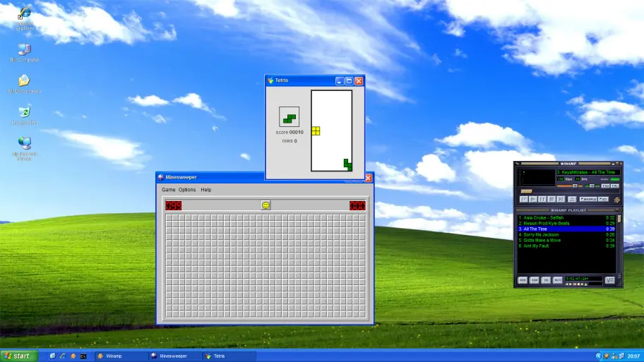Switch to the Winamp taskbar button
This screenshot has width=644, height=362.
[121, 356]
